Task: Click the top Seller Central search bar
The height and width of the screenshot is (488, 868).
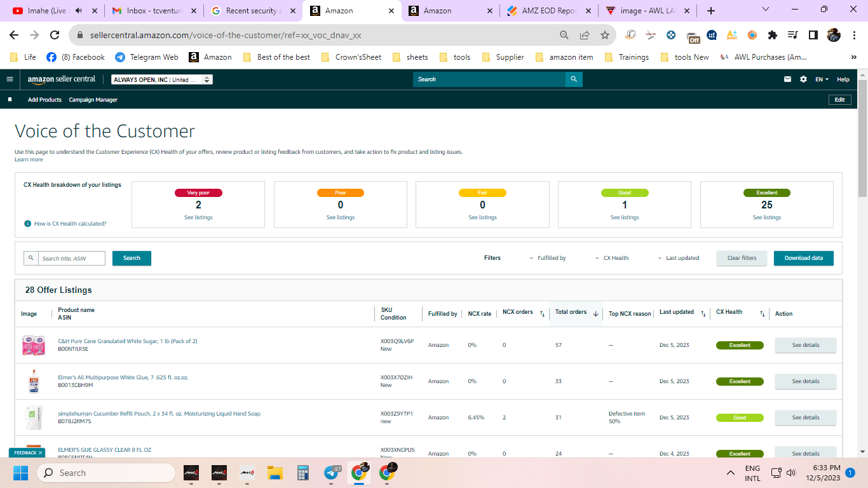Action: pyautogui.click(x=489, y=79)
